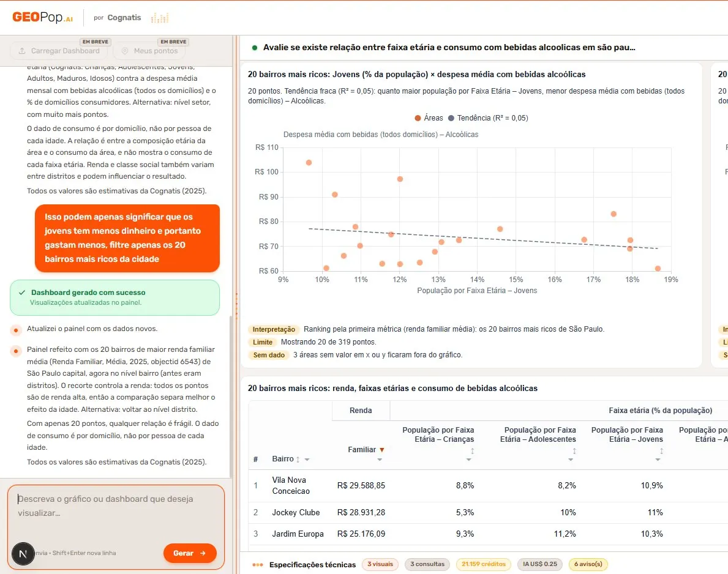The image size is (728, 574).
Task: Click the panel divider drag handle
Action: 236,305
